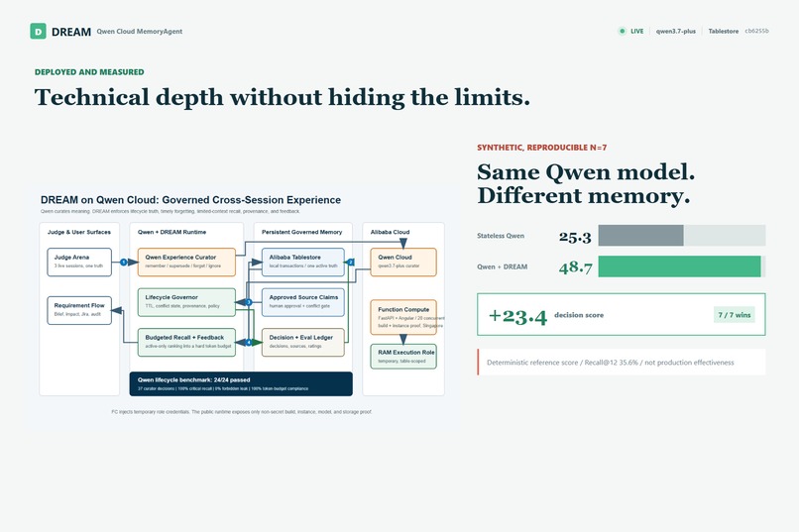Select the Qwen Cloud curator box

[x=403, y=263]
